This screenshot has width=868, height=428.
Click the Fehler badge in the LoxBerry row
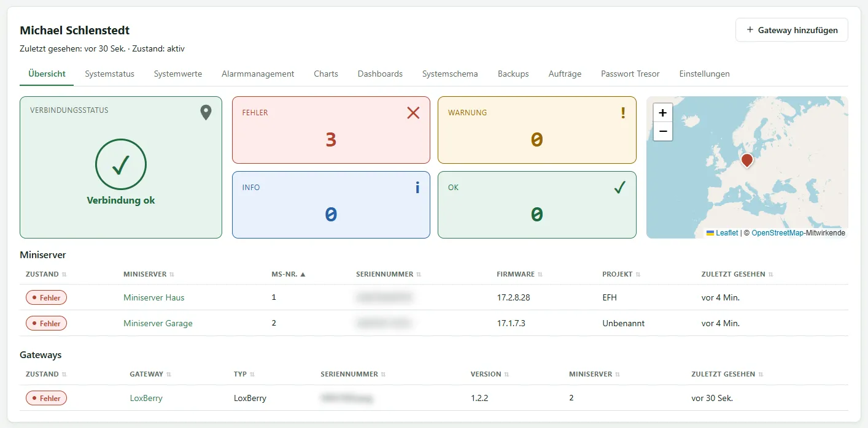pyautogui.click(x=46, y=398)
